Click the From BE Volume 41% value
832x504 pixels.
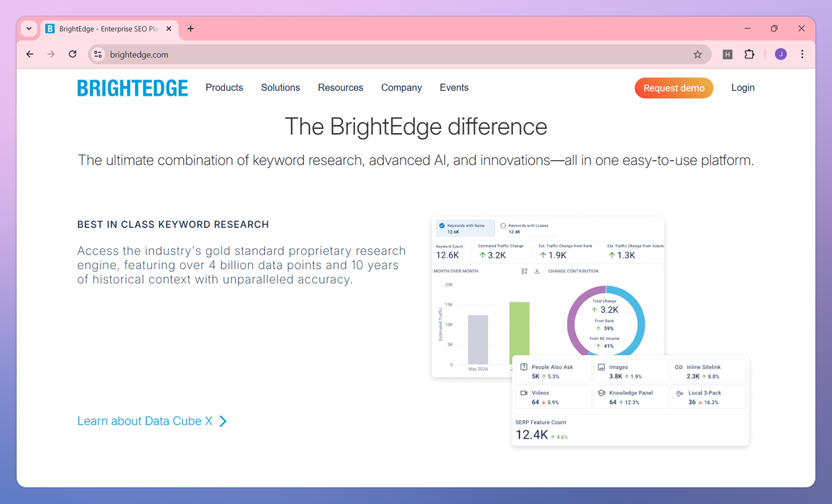point(606,346)
